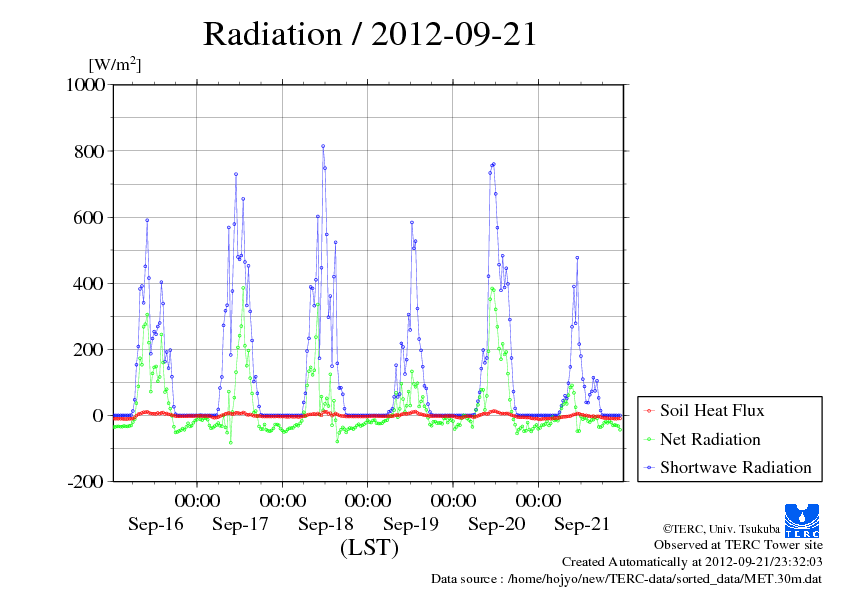The image size is (842, 595).
Task: Click the blue Shortwave Radiation legend marker
Action: pos(650,468)
